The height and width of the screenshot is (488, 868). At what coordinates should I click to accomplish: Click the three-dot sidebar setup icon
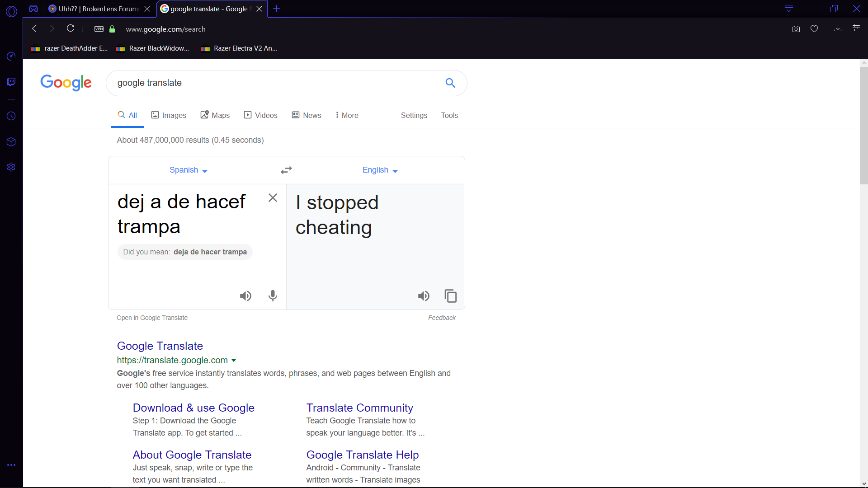11,465
